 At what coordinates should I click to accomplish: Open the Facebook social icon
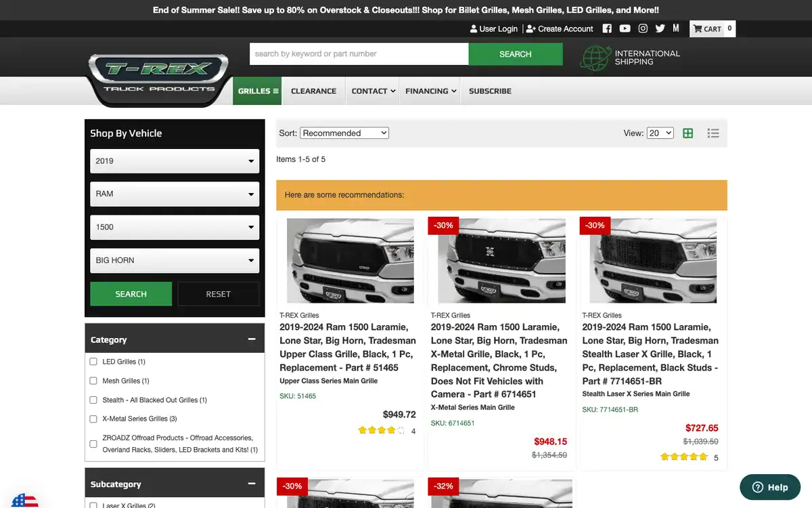[x=607, y=28]
